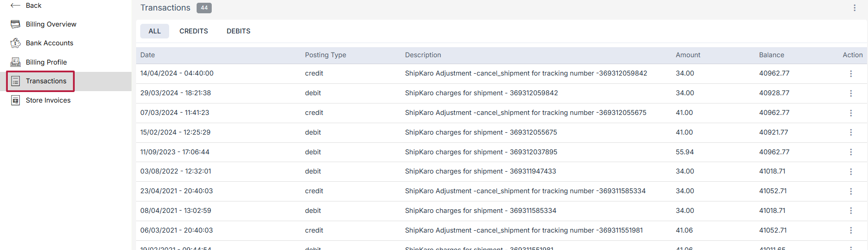Click the Store Invoices icon

tap(16, 100)
